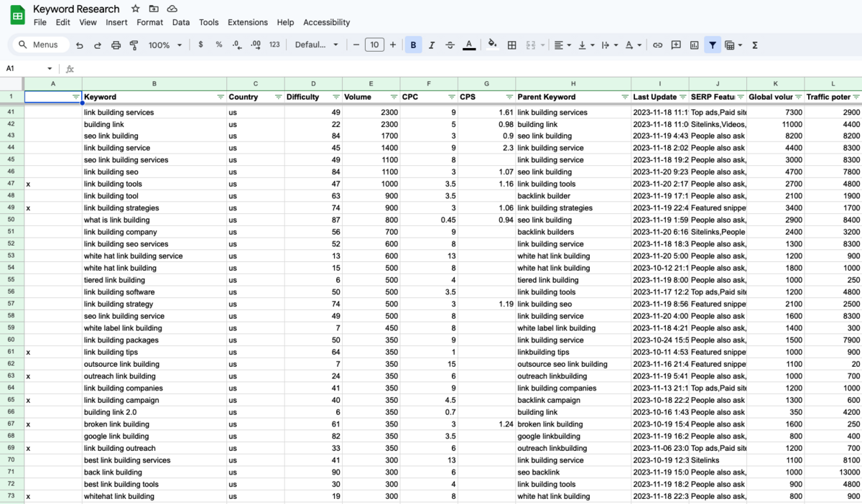Click the Print icon in toolbar
Image resolution: width=862 pixels, height=504 pixels.
(116, 45)
